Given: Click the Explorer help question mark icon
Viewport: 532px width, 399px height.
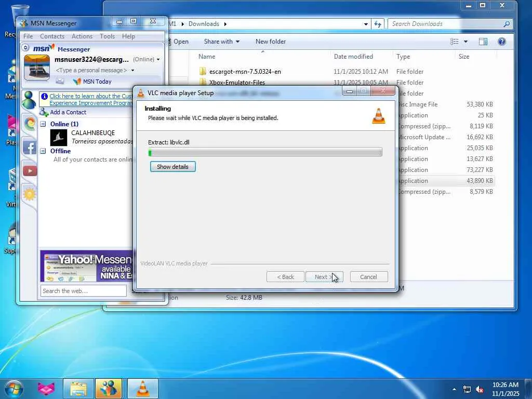Looking at the screenshot, I should point(501,42).
